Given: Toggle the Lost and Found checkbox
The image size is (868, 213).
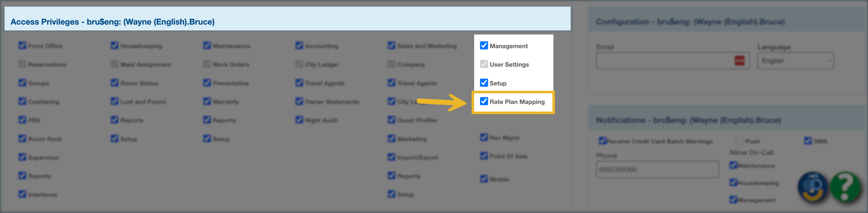Looking at the screenshot, I should (x=115, y=101).
